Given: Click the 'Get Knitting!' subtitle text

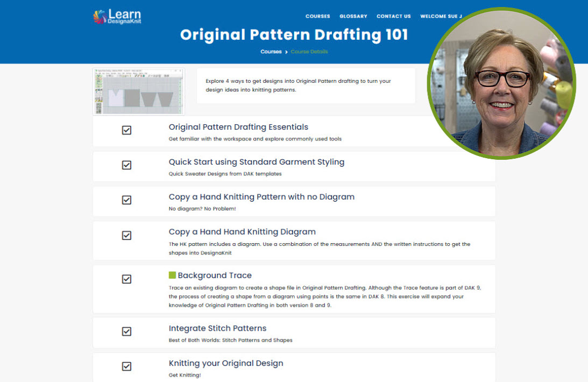Looking at the screenshot, I should (x=185, y=375).
